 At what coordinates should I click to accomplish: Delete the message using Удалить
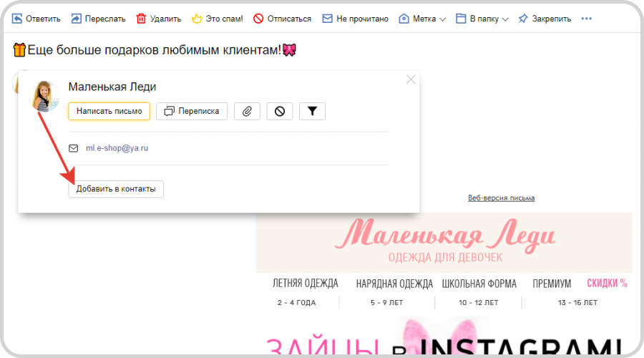(x=158, y=19)
